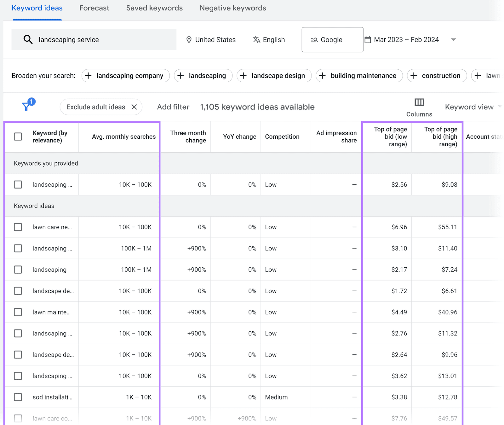Add landscaping company to broaden search
This screenshot has height=425, width=504.
(x=125, y=76)
